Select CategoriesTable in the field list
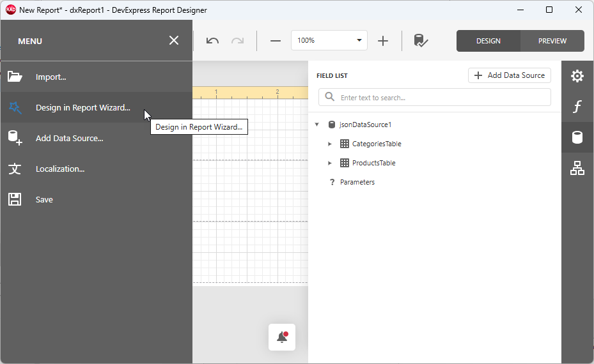Image resolution: width=594 pixels, height=364 pixels. click(377, 144)
